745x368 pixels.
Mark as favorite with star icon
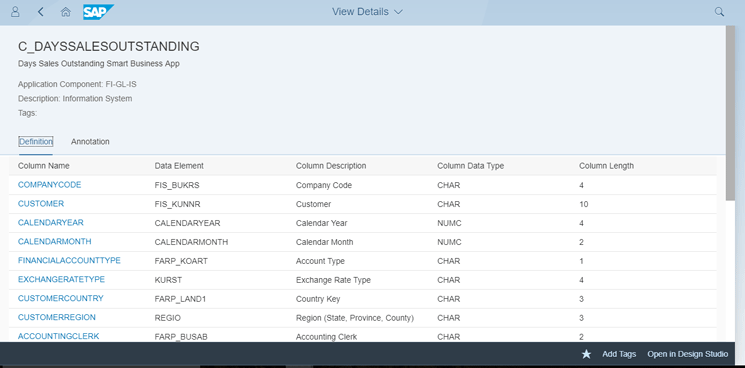pyautogui.click(x=586, y=354)
